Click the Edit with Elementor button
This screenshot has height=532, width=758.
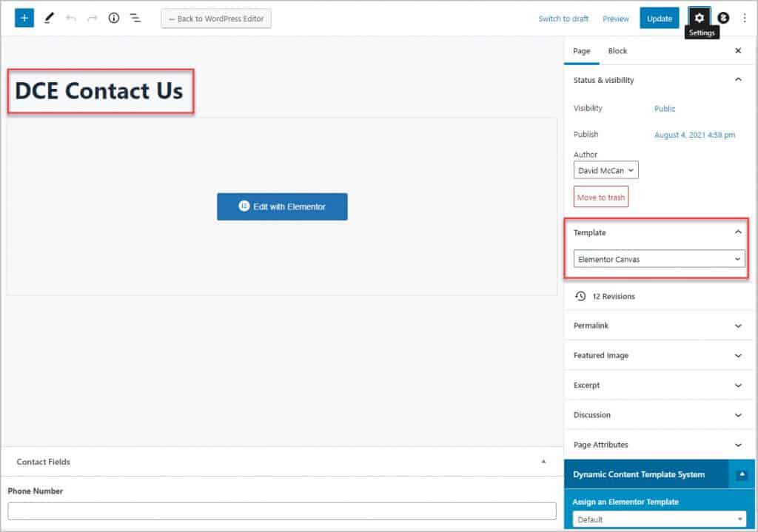(282, 207)
